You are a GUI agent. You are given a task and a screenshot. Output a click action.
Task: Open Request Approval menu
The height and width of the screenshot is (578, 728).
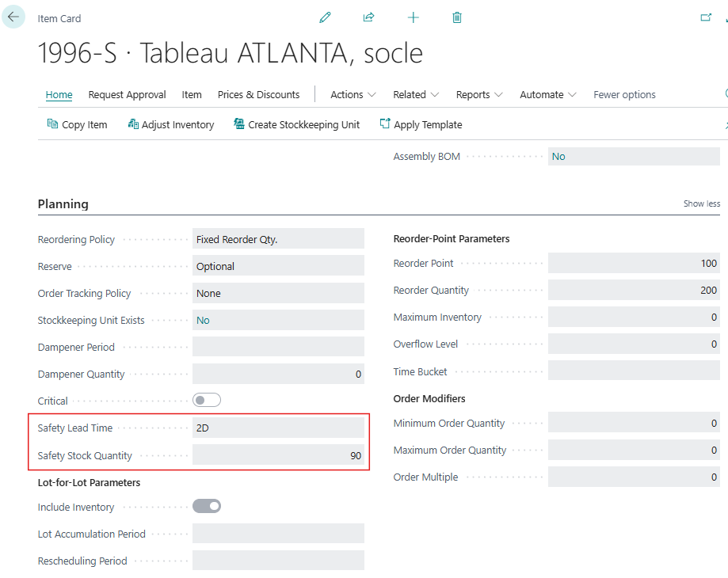(128, 95)
